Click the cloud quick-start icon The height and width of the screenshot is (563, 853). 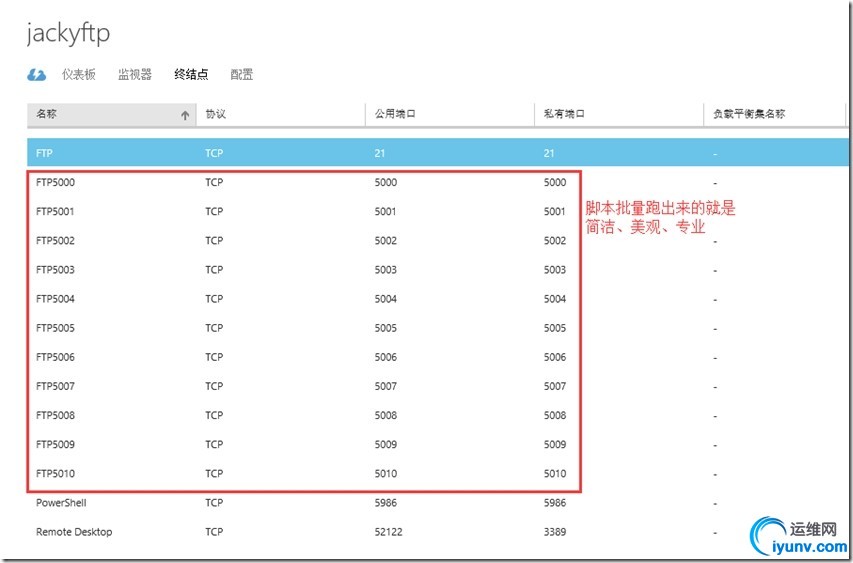36,75
